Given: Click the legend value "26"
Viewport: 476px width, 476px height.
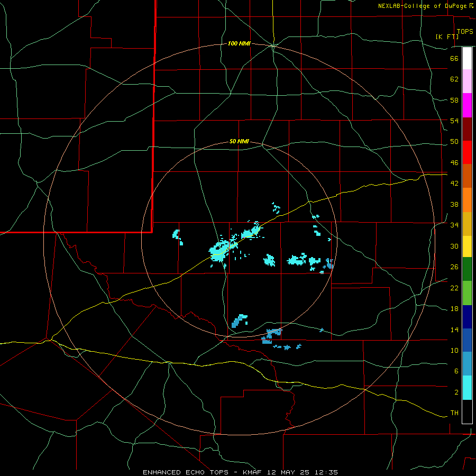Looking at the screenshot, I should point(454,267).
